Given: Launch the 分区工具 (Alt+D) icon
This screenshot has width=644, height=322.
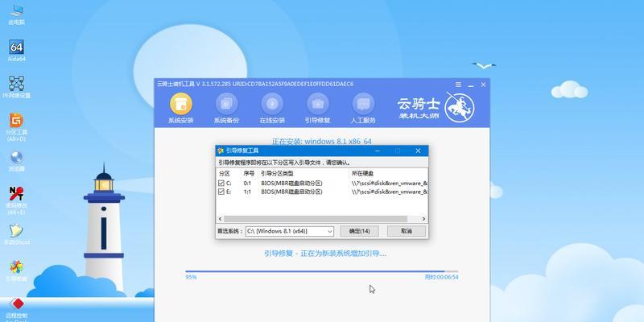Looking at the screenshot, I should tap(16, 127).
